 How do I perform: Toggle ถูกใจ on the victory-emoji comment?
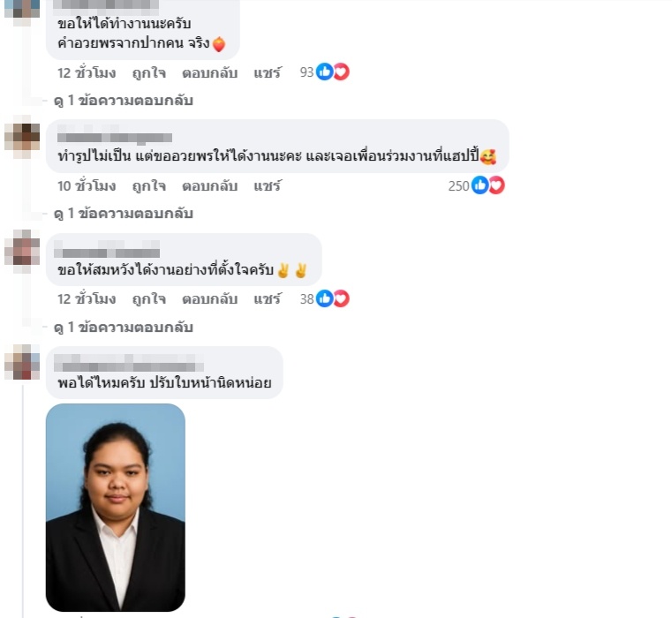[x=148, y=299]
